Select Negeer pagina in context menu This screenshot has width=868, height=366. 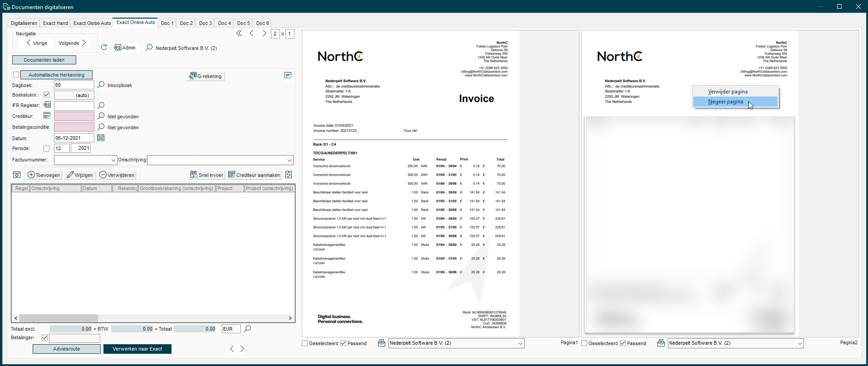click(735, 102)
